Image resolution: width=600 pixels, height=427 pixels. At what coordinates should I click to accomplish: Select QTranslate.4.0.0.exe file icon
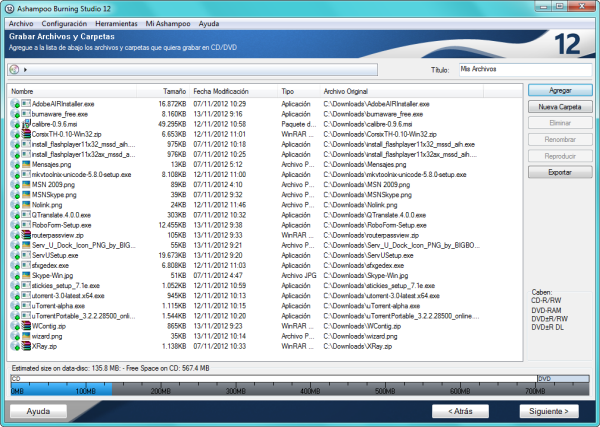(x=26, y=215)
